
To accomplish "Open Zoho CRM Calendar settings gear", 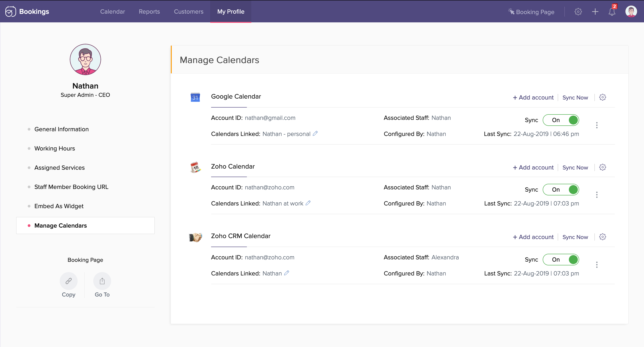I will [x=602, y=237].
